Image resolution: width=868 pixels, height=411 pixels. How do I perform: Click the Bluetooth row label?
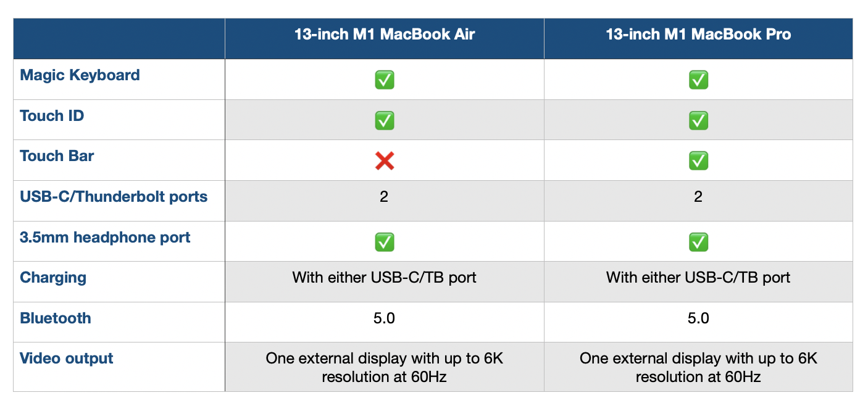tap(56, 318)
